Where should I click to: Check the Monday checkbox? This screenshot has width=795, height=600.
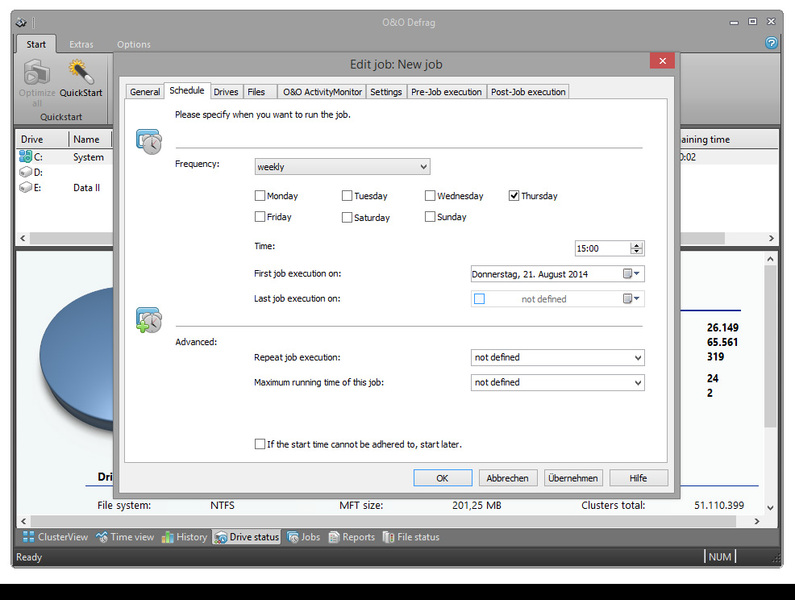coord(260,195)
